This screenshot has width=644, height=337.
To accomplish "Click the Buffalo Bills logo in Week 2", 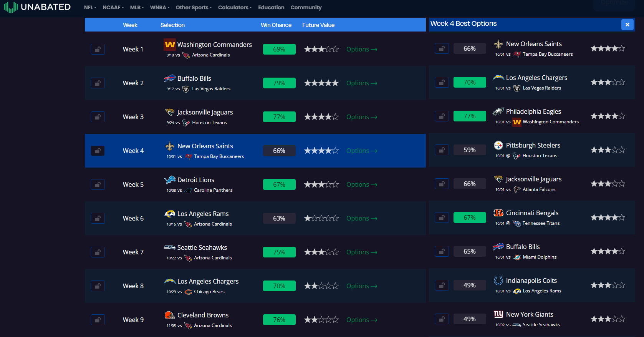I will 169,78.
